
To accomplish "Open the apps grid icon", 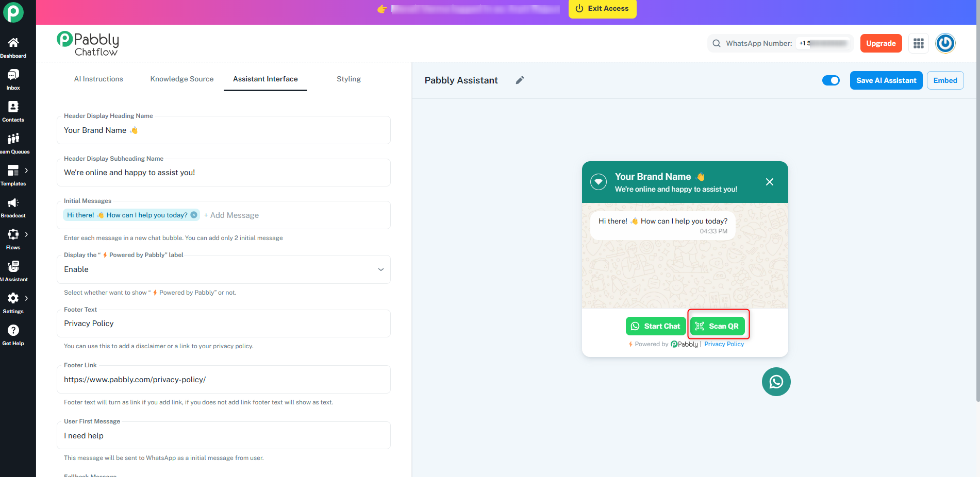I will click(919, 43).
